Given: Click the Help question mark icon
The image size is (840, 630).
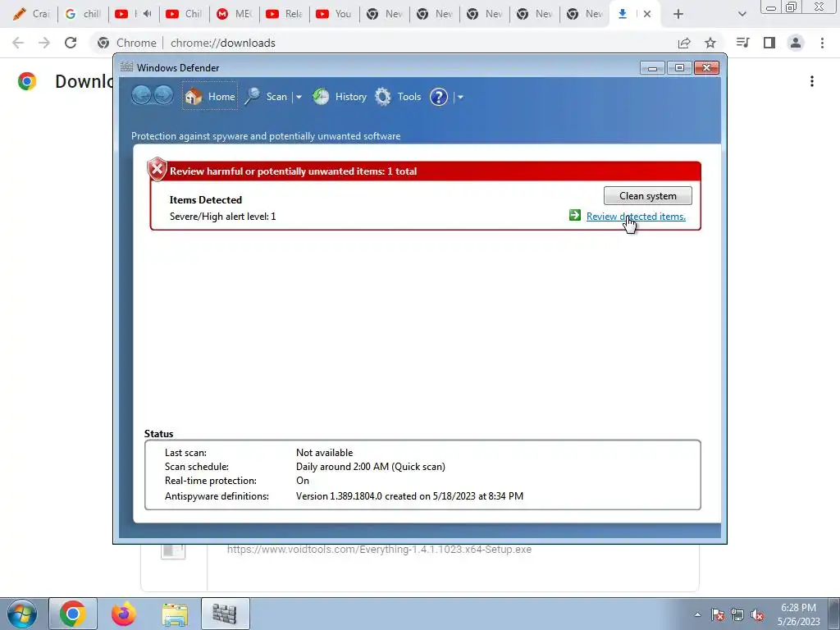Looking at the screenshot, I should [x=439, y=97].
